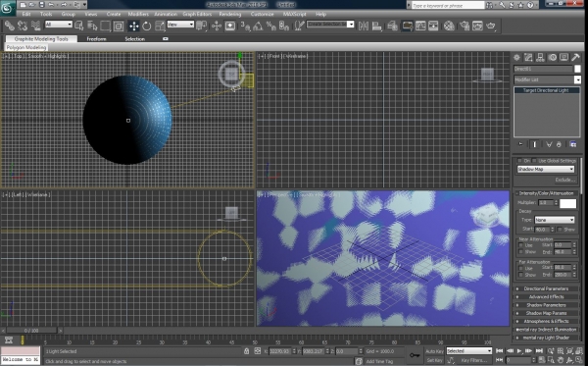Open the Schematic View icon
This screenshot has height=366, width=588.
[x=433, y=26]
